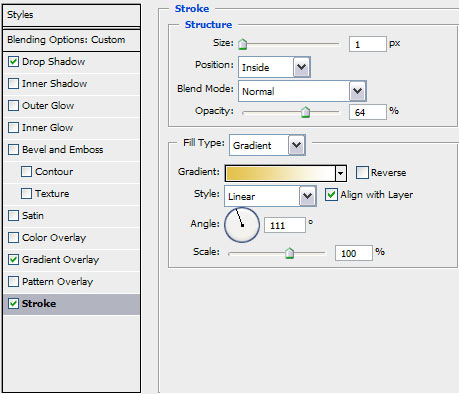Click the angle dial control

[x=242, y=225]
